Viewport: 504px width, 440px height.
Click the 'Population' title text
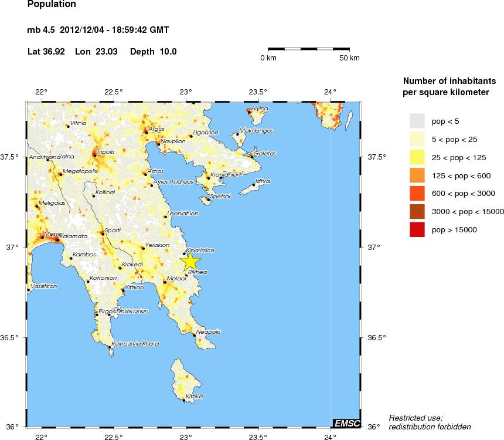point(52,4)
